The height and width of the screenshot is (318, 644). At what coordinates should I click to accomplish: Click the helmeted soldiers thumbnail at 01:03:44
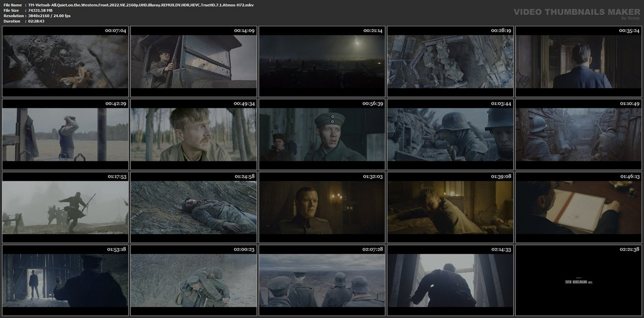[x=450, y=134]
